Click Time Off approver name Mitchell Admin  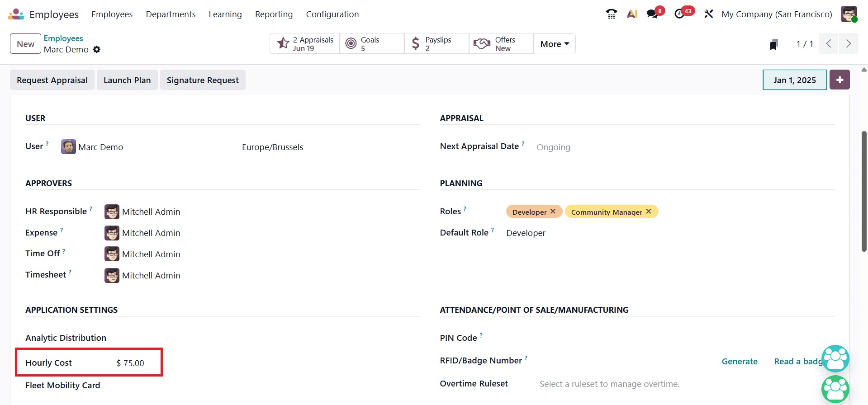coord(151,254)
